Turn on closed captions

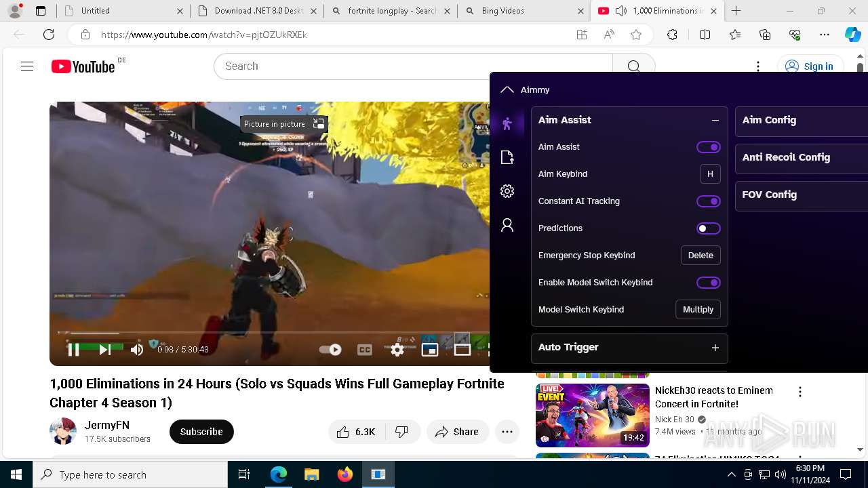pyautogui.click(x=365, y=350)
